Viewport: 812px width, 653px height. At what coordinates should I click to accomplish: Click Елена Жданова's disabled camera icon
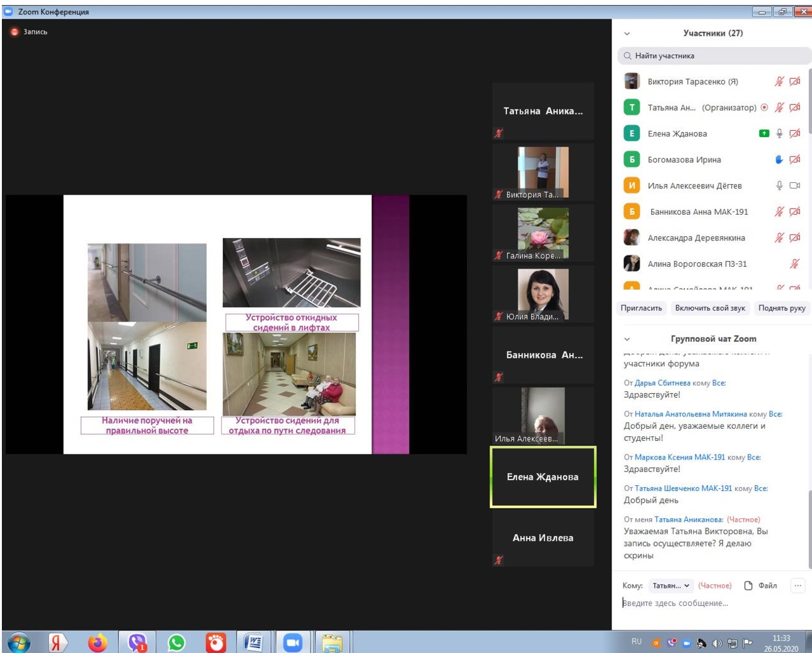click(x=794, y=133)
